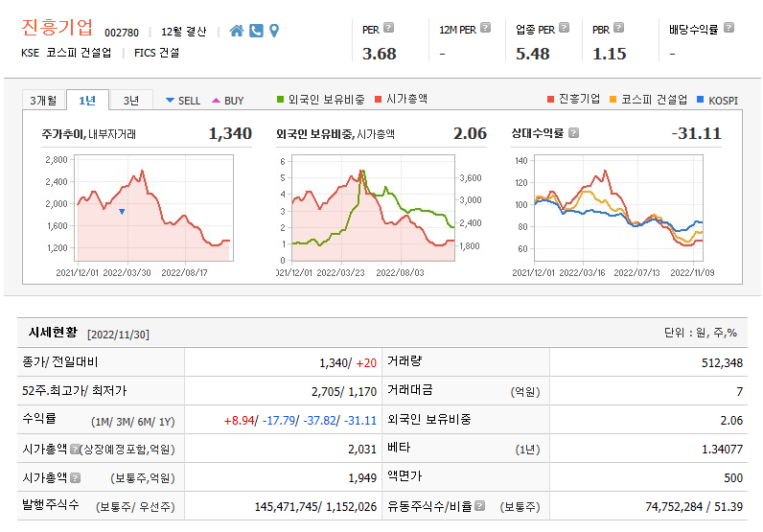Toggle the 진흥기업 red legend swatch
The width and height of the screenshot is (763, 532).
(550, 100)
